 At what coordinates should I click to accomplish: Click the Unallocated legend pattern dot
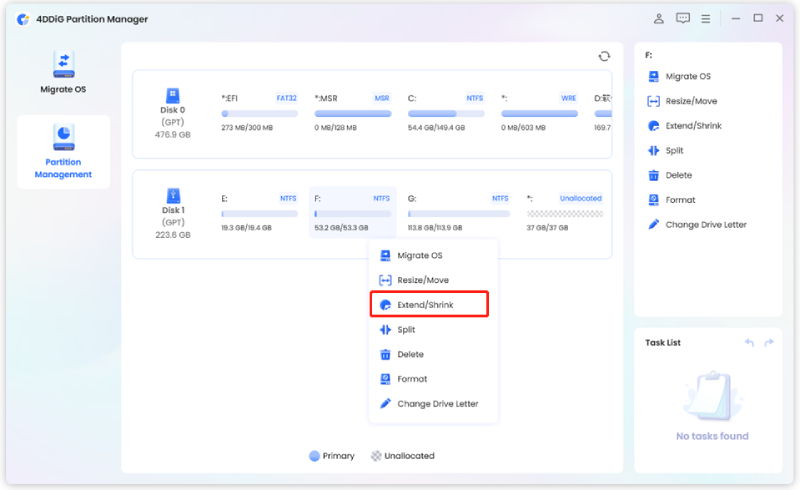pos(376,456)
